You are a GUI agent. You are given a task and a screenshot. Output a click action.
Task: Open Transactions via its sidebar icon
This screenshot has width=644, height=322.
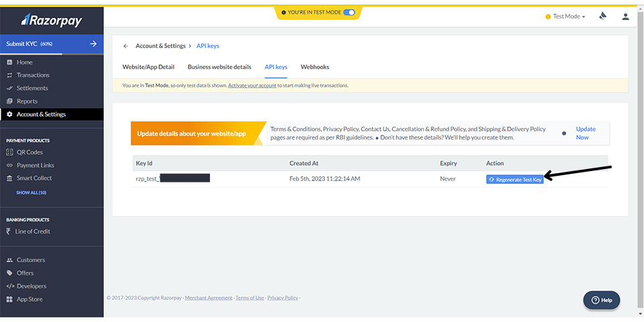(x=9, y=75)
